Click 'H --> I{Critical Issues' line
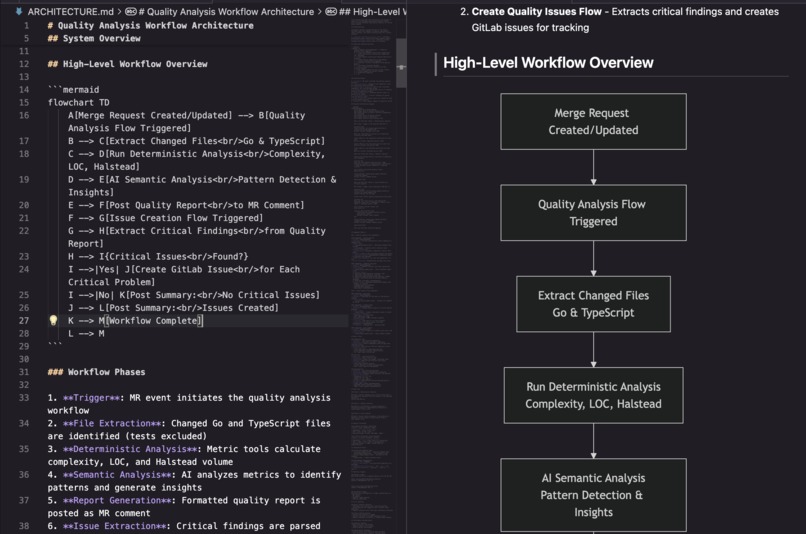Image resolution: width=806 pixels, height=534 pixels. tap(158, 256)
